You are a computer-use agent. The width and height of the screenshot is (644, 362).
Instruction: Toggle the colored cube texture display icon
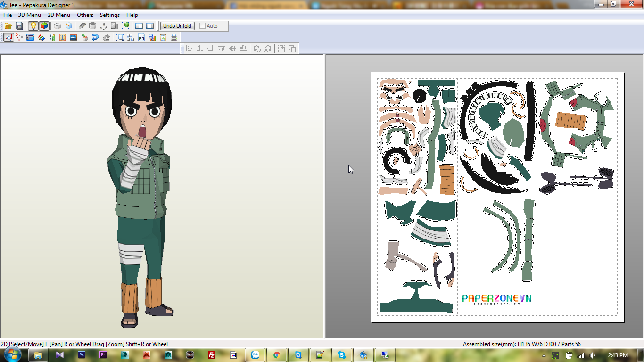[44, 26]
